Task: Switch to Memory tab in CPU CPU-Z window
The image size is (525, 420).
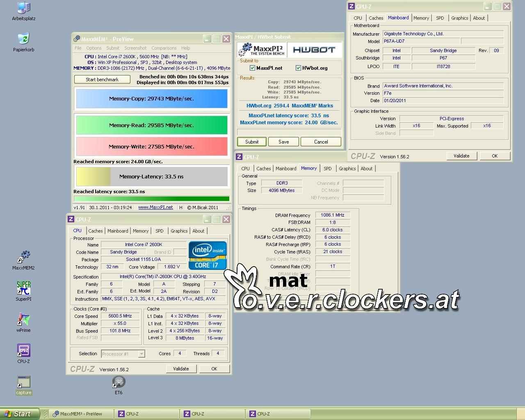Action: 141,231
